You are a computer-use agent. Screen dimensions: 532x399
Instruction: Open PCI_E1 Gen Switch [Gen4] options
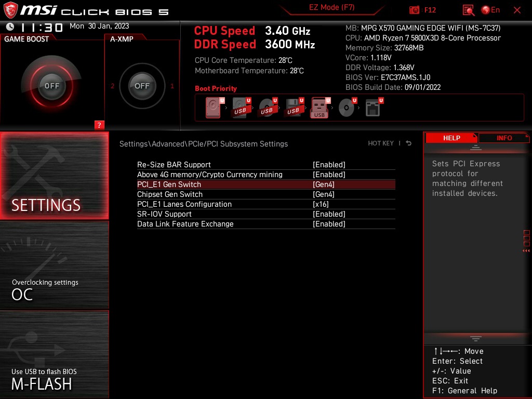coord(323,184)
